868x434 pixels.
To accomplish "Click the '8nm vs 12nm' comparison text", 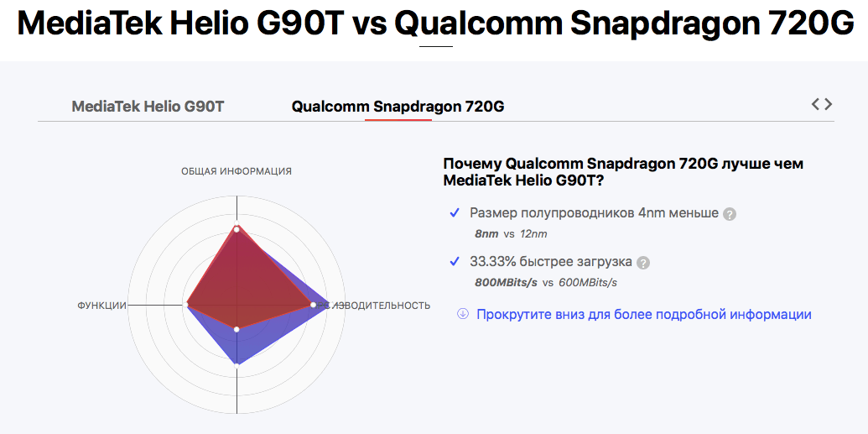I will coord(511,233).
